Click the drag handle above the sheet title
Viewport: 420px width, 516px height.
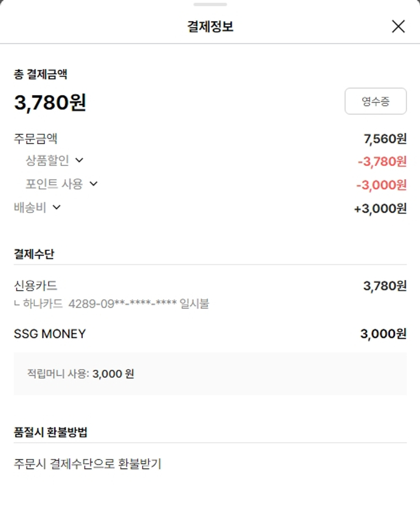[x=210, y=4]
